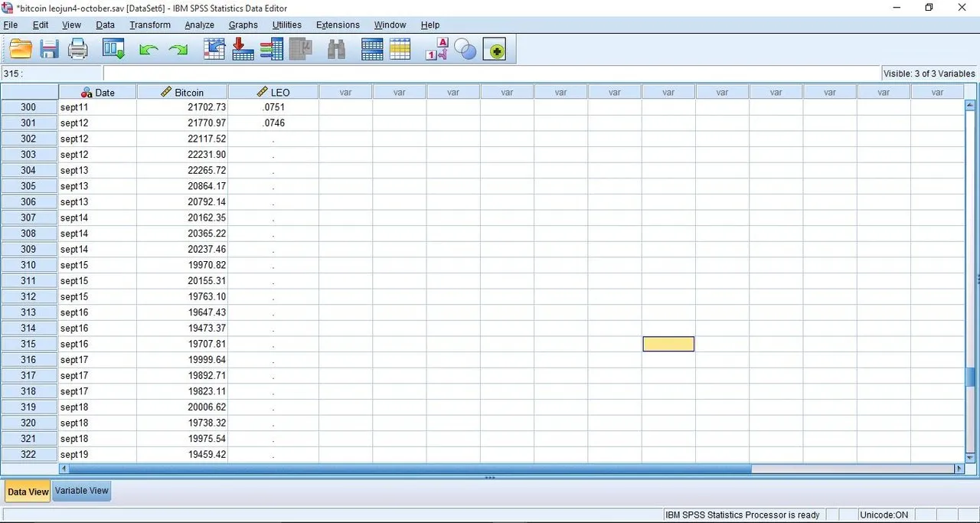Select the Date column header

[98, 92]
